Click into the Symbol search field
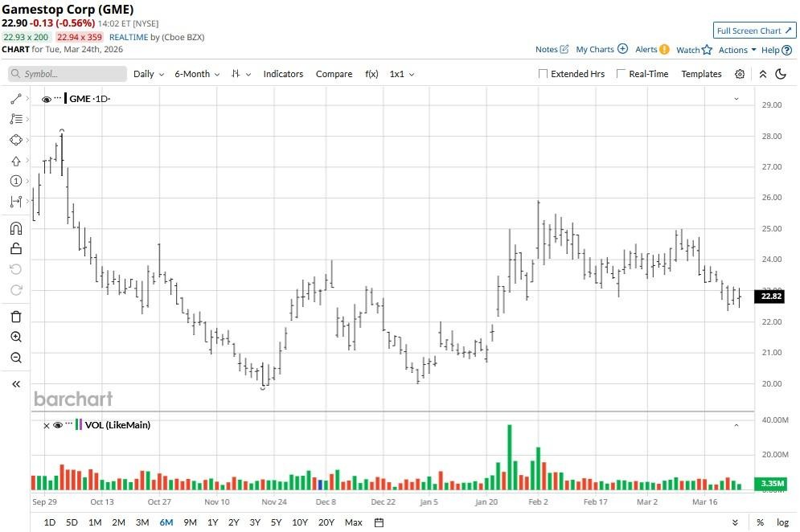800x532 pixels. coord(68,74)
